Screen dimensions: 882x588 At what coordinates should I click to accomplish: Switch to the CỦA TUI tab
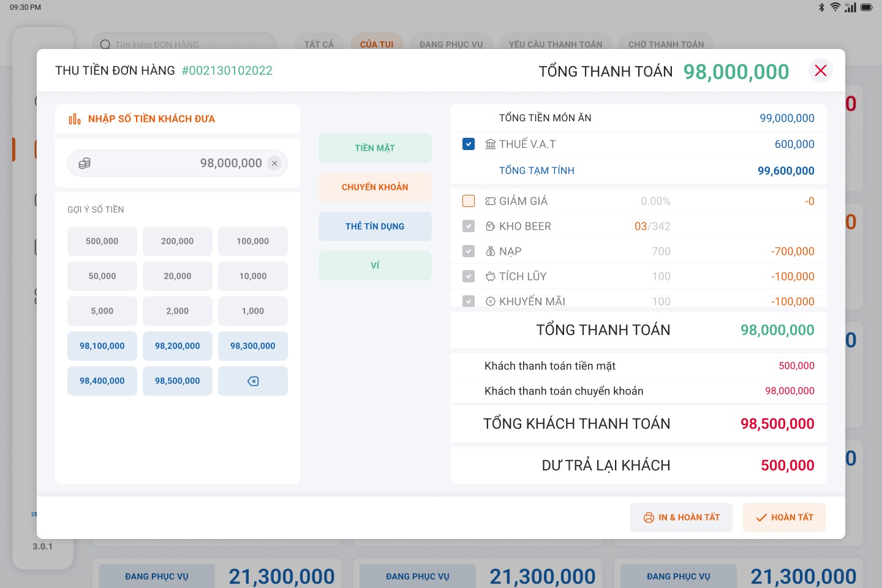377,43
